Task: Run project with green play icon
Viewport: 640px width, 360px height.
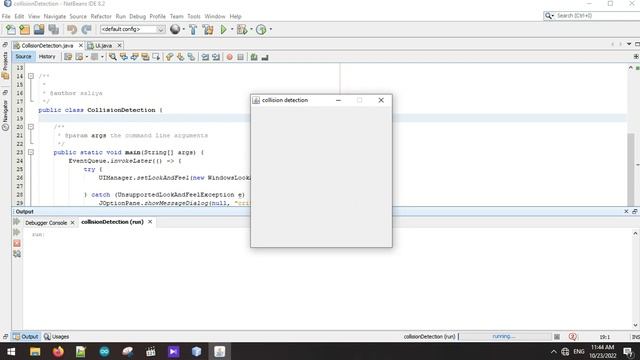Action: pos(223,29)
